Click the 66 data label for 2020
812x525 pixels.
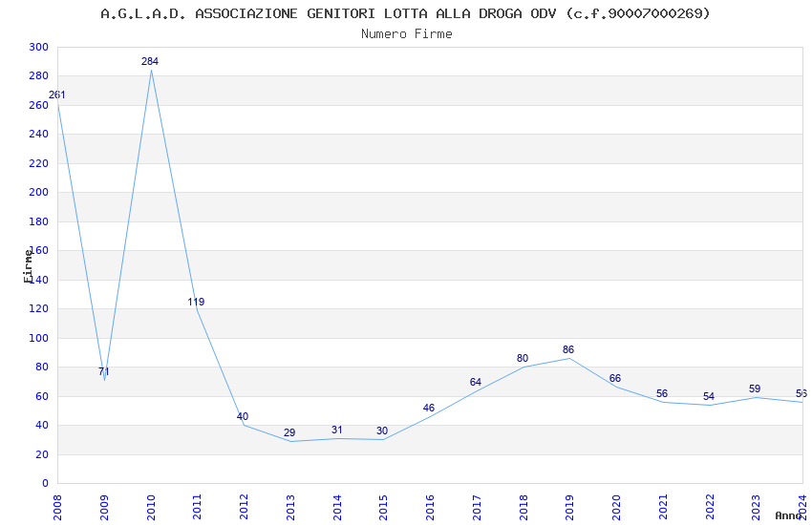click(614, 378)
